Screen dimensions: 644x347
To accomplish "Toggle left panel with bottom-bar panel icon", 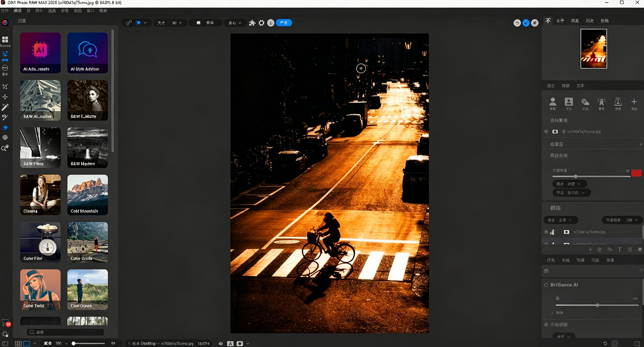I will coord(5,344).
